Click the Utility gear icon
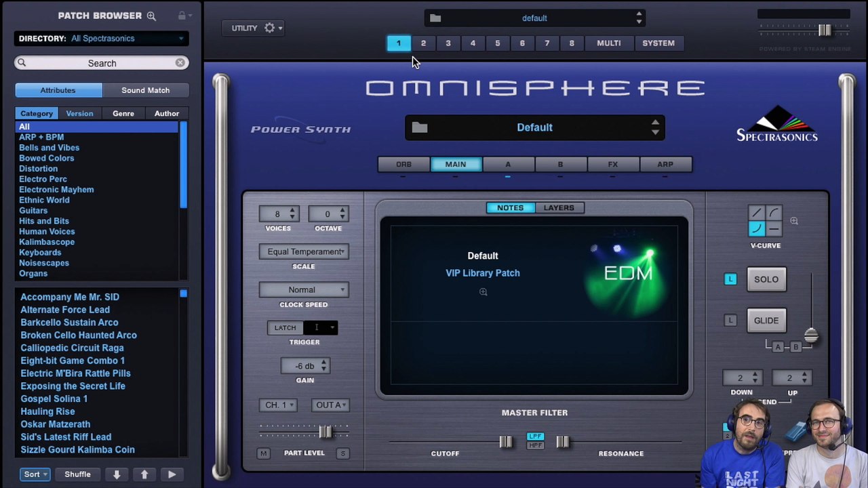The width and height of the screenshot is (868, 488). click(x=270, y=28)
